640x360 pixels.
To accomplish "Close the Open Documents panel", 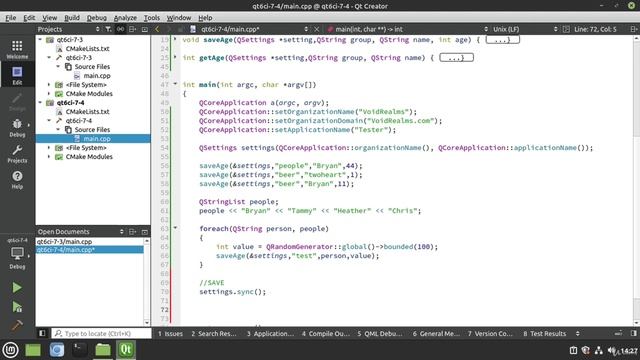I will [144, 231].
